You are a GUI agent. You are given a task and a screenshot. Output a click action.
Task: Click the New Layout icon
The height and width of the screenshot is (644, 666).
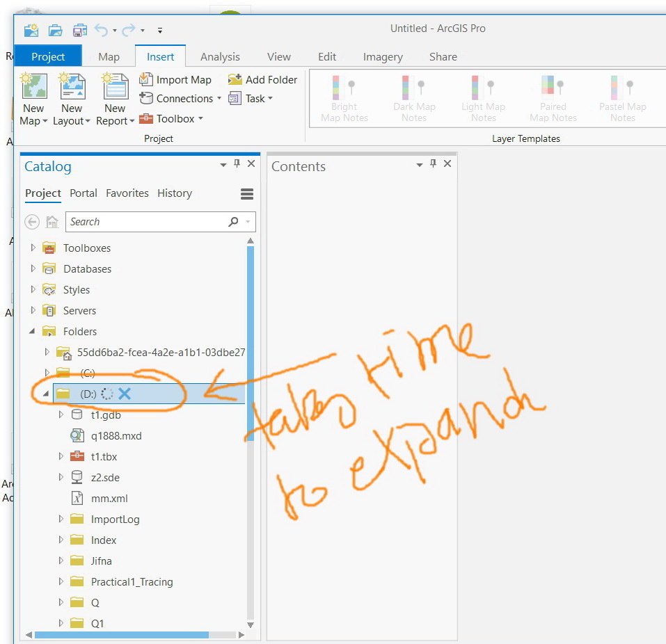[72, 86]
